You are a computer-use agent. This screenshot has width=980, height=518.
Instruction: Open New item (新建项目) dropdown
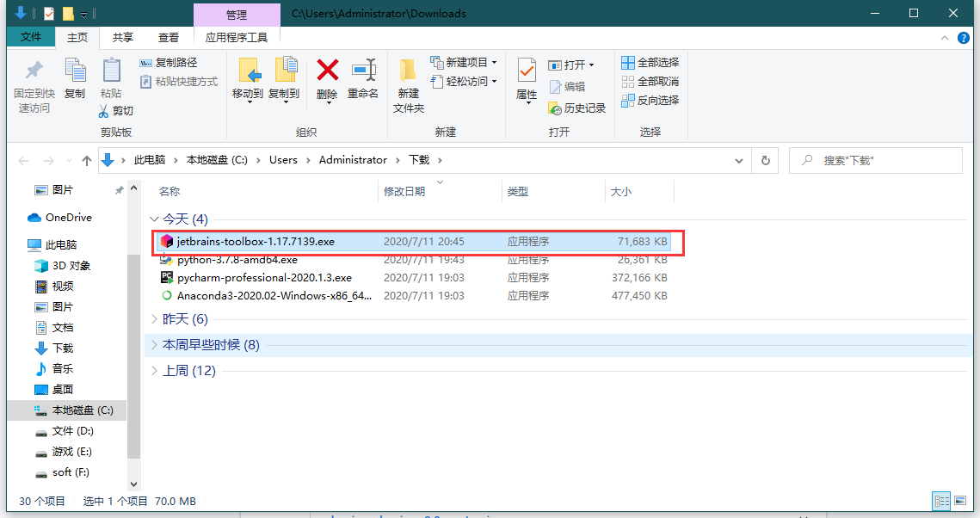464,63
